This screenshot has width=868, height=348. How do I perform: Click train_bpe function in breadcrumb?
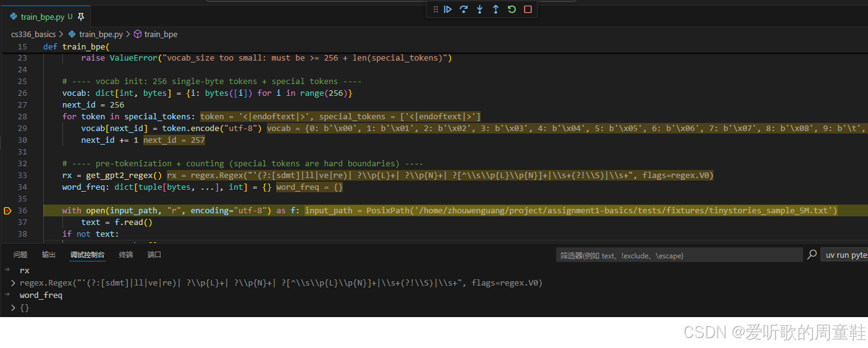(x=161, y=35)
